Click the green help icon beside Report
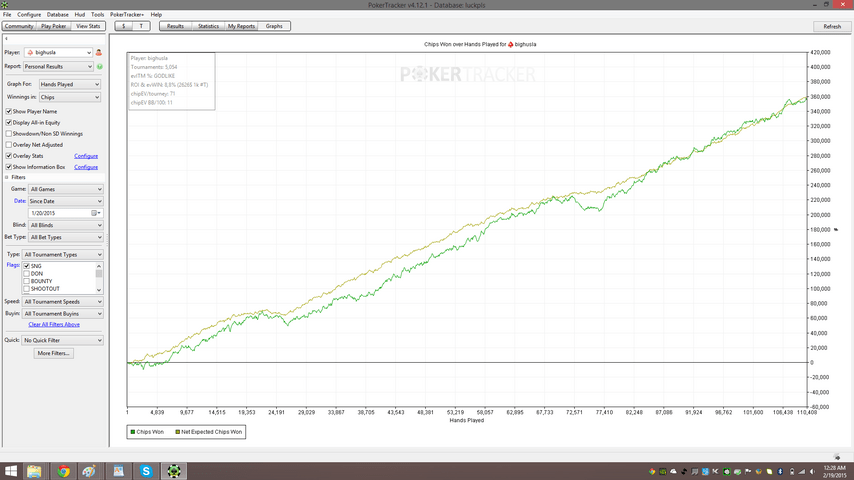The image size is (854, 480). (100, 66)
